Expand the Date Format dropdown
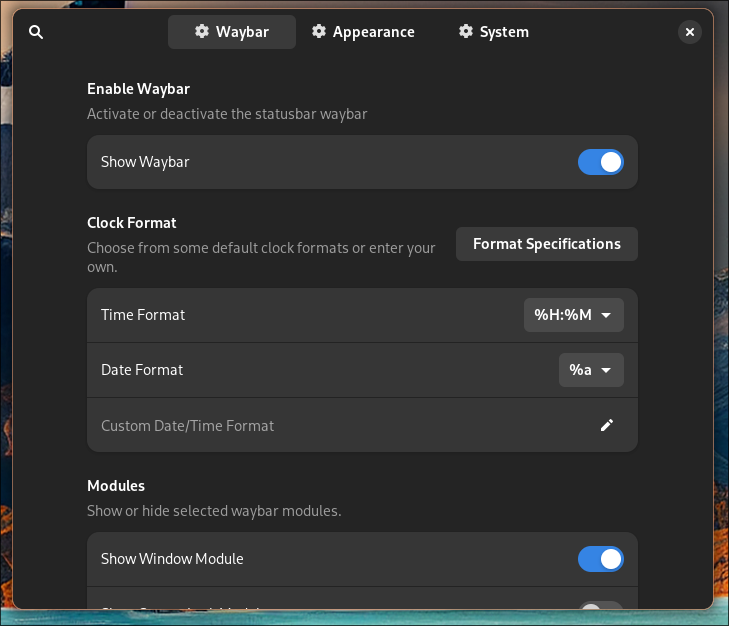 pos(590,370)
